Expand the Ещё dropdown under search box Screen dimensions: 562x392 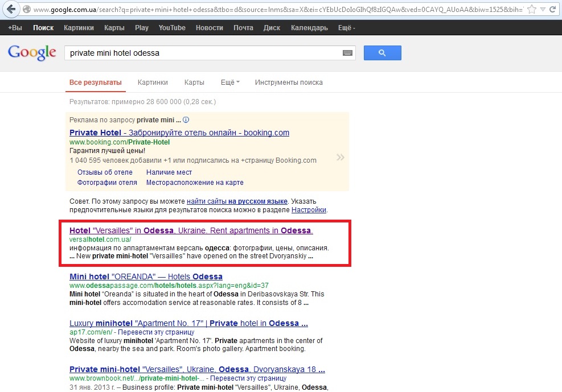pos(229,82)
